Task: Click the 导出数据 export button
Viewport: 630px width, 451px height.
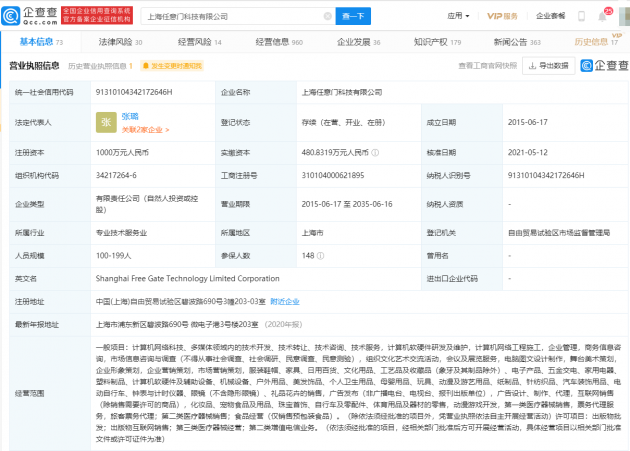Action: (x=548, y=66)
